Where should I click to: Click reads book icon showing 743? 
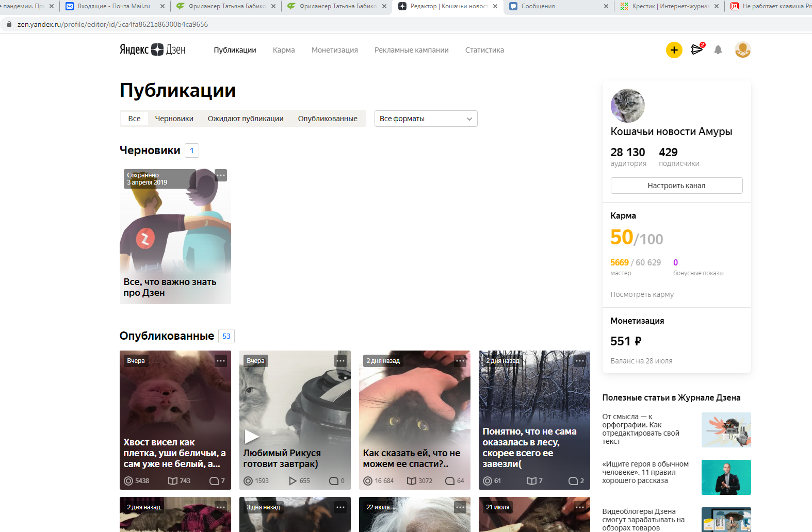point(173,481)
